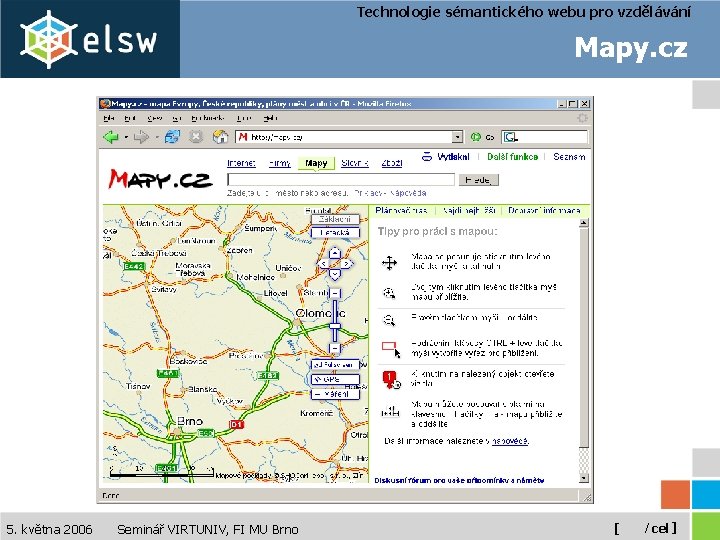
Task: Select the Slovník tab
Action: tap(355, 163)
